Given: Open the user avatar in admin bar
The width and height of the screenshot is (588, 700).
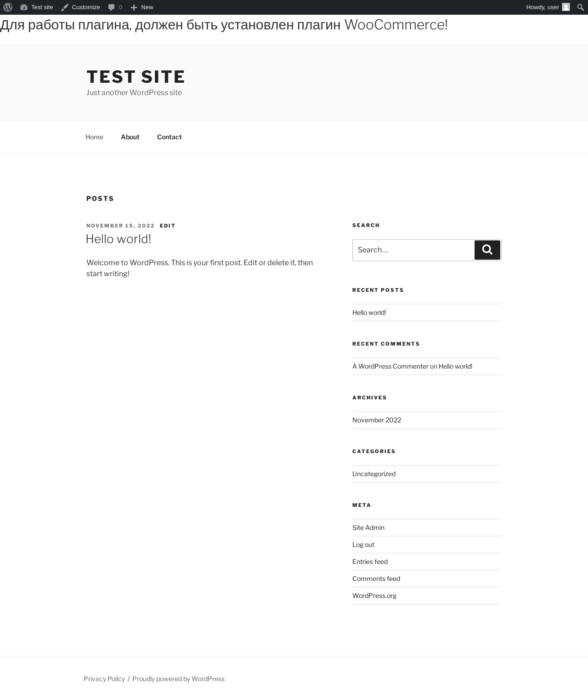Looking at the screenshot, I should coord(566,7).
